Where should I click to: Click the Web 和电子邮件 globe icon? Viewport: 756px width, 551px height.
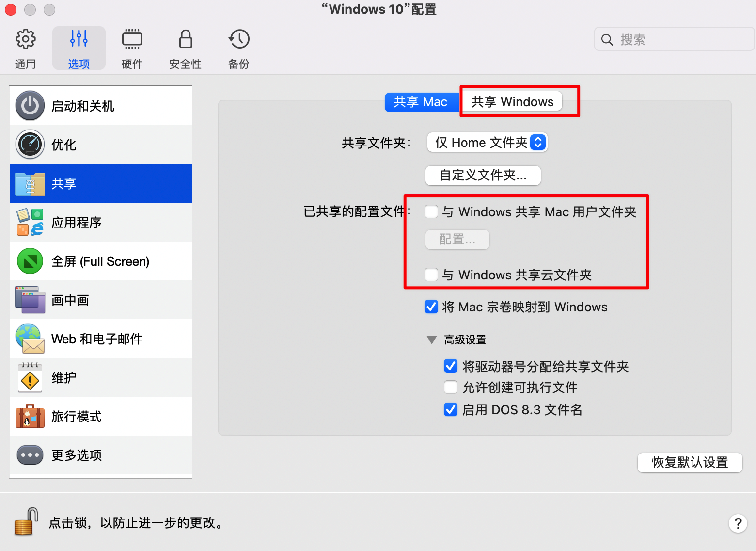pos(30,339)
